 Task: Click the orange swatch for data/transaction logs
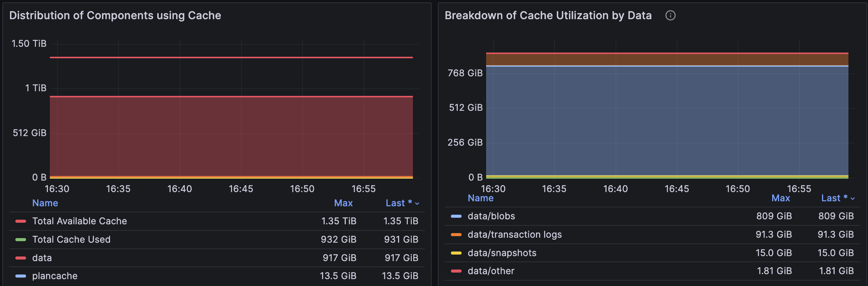[456, 235]
